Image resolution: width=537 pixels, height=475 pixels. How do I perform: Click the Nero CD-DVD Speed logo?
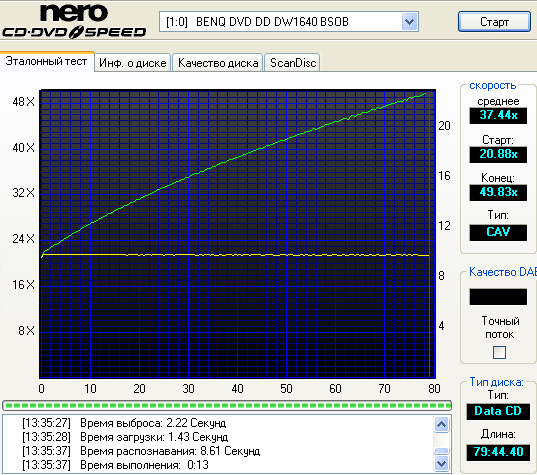74,21
